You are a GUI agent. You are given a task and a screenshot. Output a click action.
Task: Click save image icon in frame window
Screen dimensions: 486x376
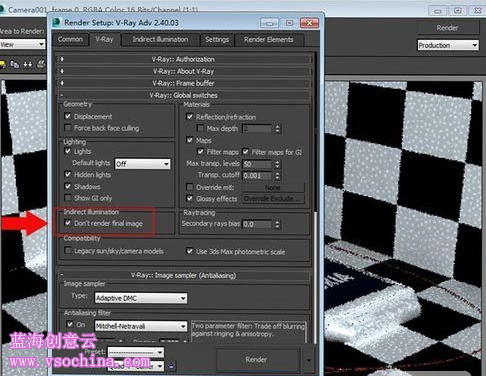(x=3, y=64)
